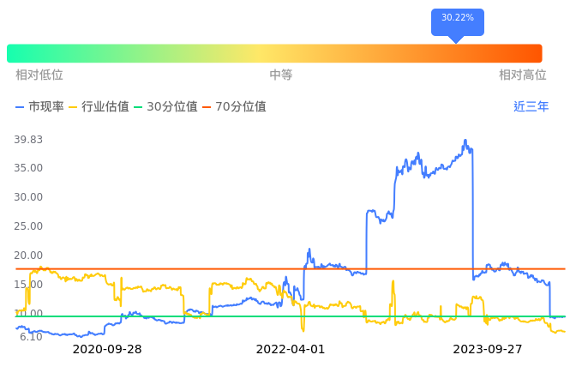Select the 相对低位 label
The height and width of the screenshot is (379, 588).
pyautogui.click(x=39, y=75)
